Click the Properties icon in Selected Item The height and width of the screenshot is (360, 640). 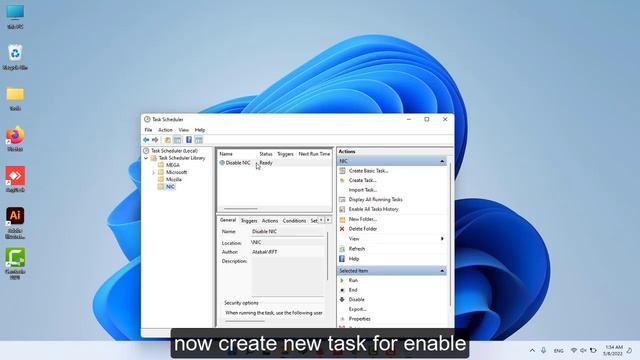pos(342,319)
